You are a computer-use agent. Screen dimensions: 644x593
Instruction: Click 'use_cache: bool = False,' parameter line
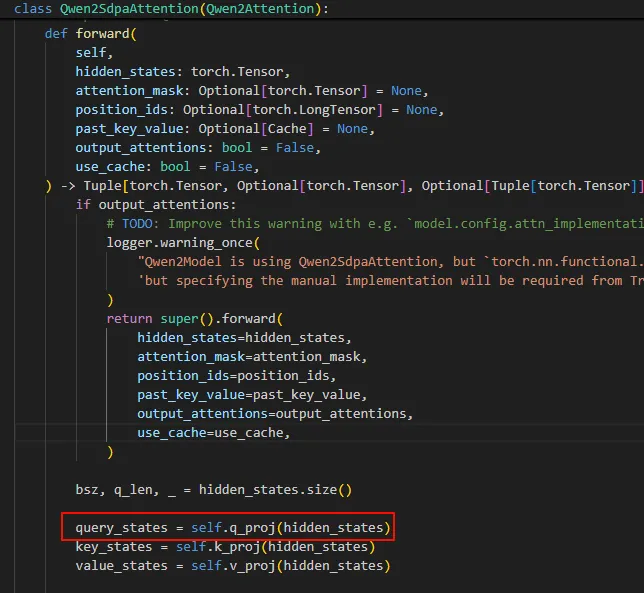(x=168, y=167)
